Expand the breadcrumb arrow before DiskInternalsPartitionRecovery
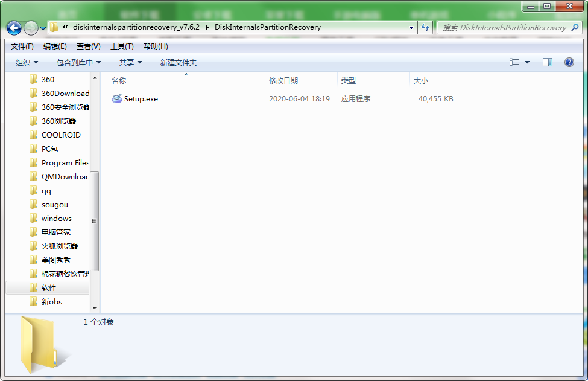 207,27
